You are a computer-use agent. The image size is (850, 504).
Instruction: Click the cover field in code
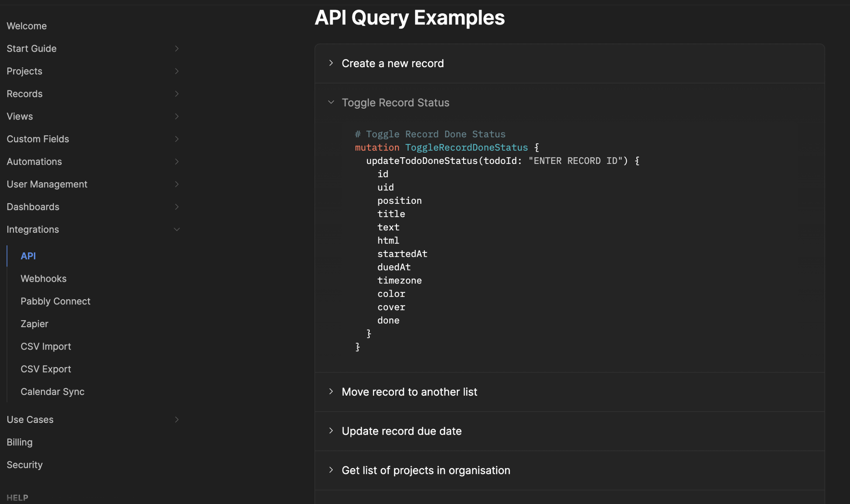click(x=391, y=307)
